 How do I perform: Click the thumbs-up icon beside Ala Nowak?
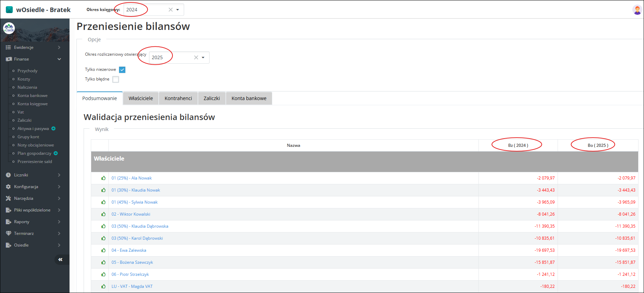pyautogui.click(x=103, y=178)
